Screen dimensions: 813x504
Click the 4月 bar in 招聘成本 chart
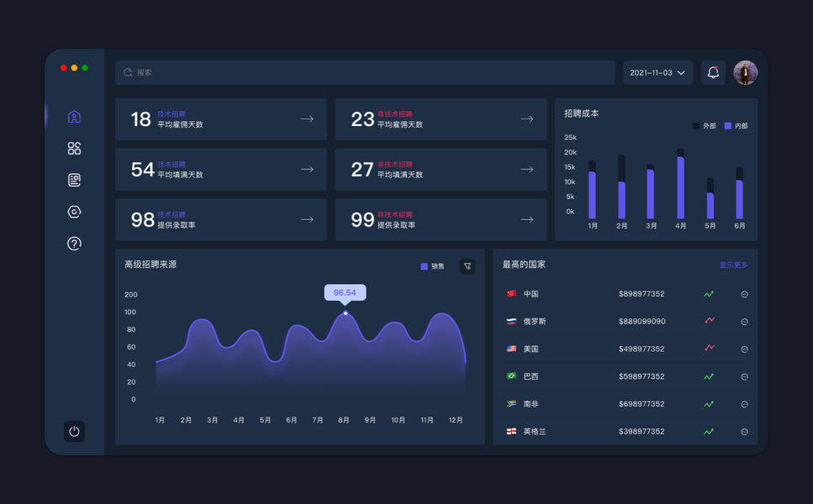[681, 183]
